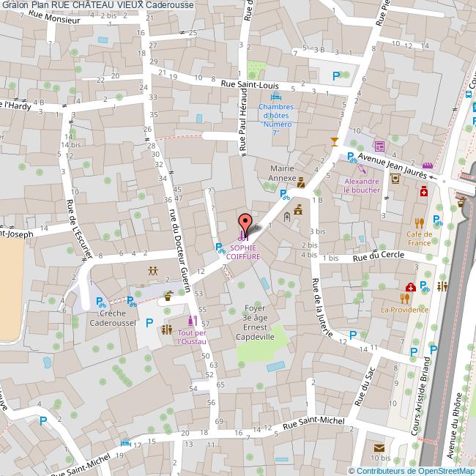Click the La Providence restaurant icon
The image size is (476, 476).
(x=404, y=297)
